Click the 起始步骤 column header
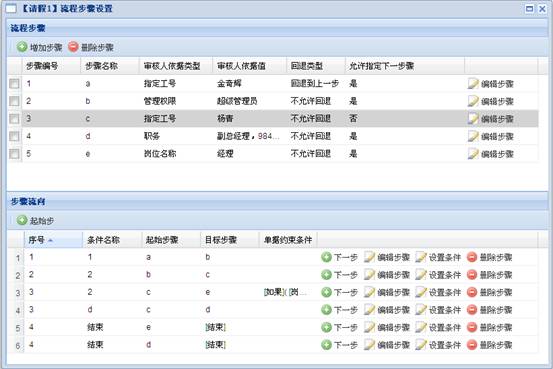This screenshot has width=553, height=369. pos(171,240)
